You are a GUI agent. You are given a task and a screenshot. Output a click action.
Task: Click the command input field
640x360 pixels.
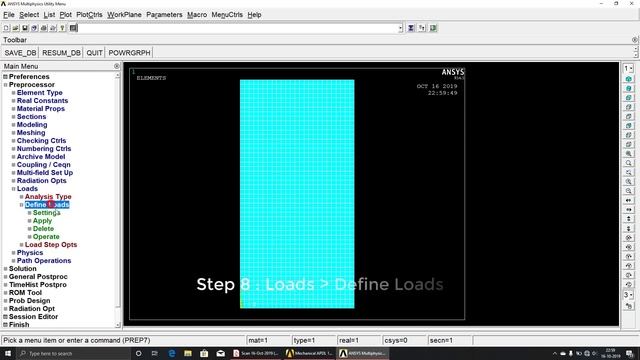(x=238, y=28)
